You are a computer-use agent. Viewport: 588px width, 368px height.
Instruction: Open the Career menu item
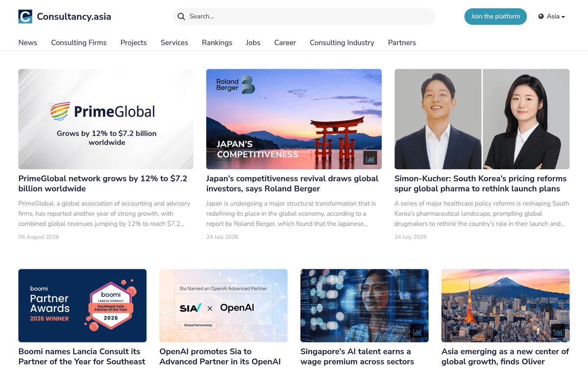pos(285,43)
